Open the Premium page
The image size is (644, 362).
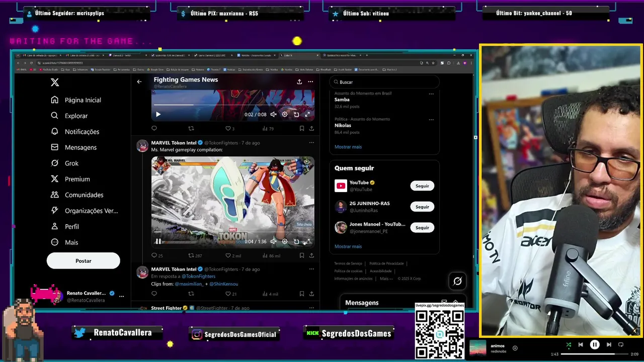[x=70, y=179]
